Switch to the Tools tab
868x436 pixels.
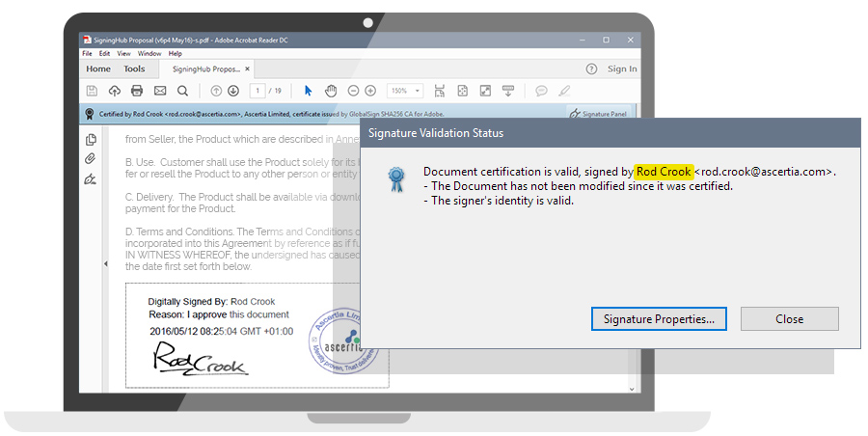point(134,68)
